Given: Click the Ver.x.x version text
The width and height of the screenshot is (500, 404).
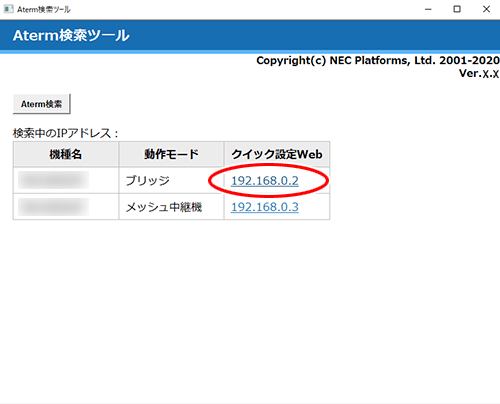Looking at the screenshot, I should coord(479,73).
